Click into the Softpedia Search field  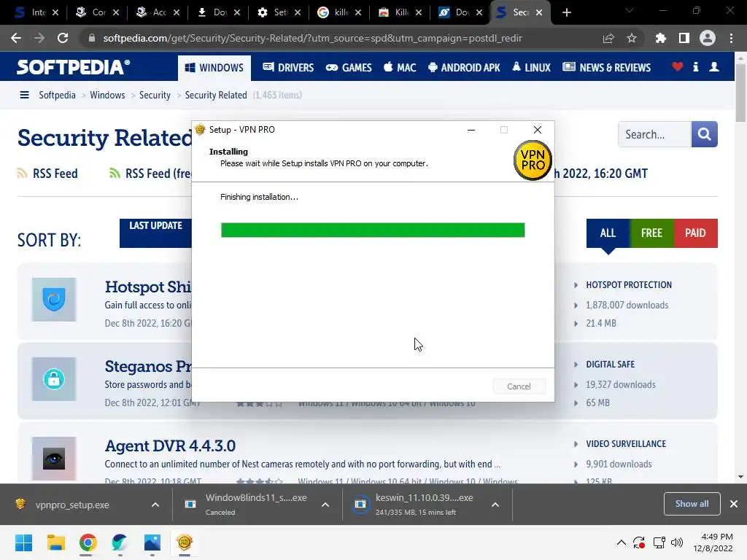[x=654, y=134]
